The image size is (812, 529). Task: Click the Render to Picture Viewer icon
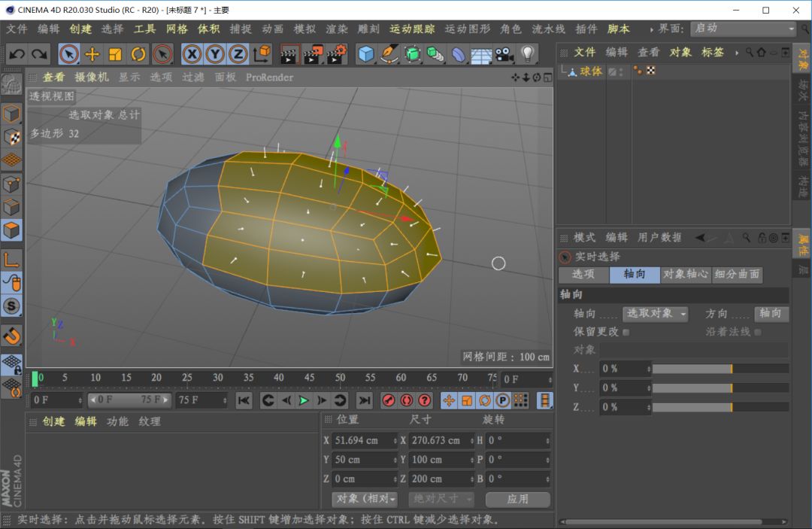click(313, 54)
